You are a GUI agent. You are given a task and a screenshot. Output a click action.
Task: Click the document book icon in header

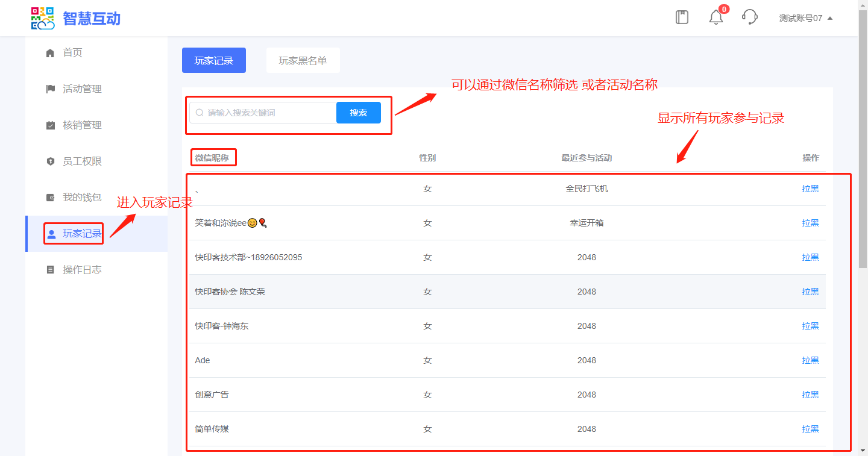click(x=682, y=17)
